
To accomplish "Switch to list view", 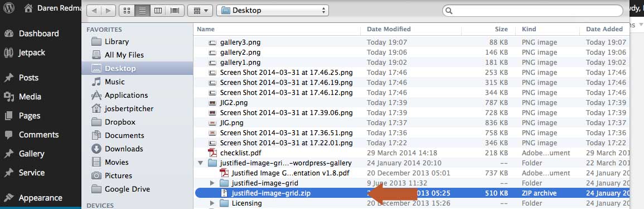I will pos(143,11).
